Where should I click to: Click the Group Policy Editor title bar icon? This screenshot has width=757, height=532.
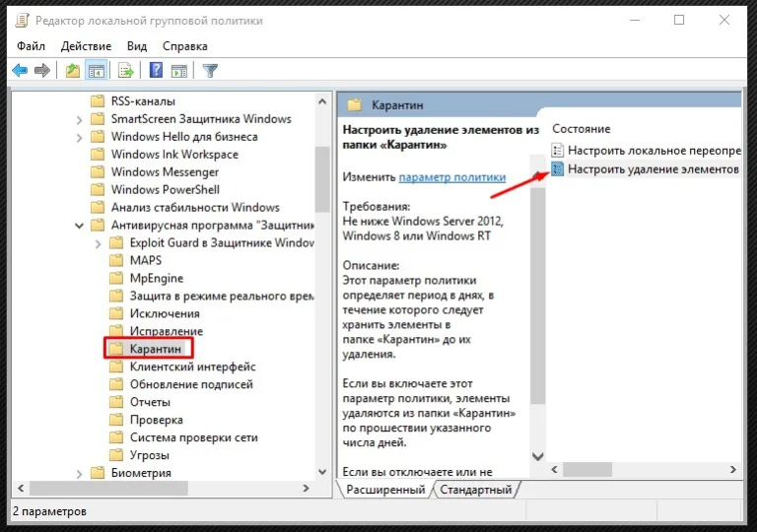point(23,21)
